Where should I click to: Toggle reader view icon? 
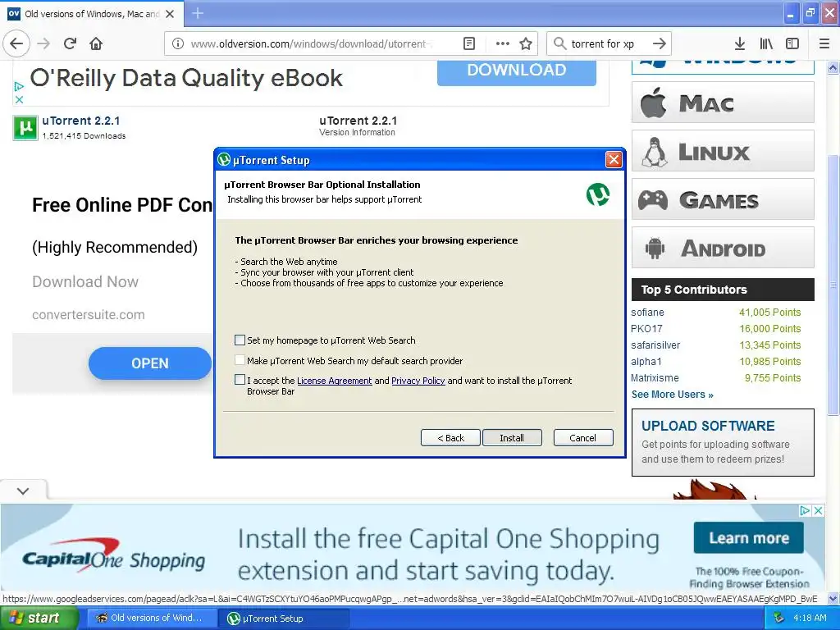tap(468, 43)
